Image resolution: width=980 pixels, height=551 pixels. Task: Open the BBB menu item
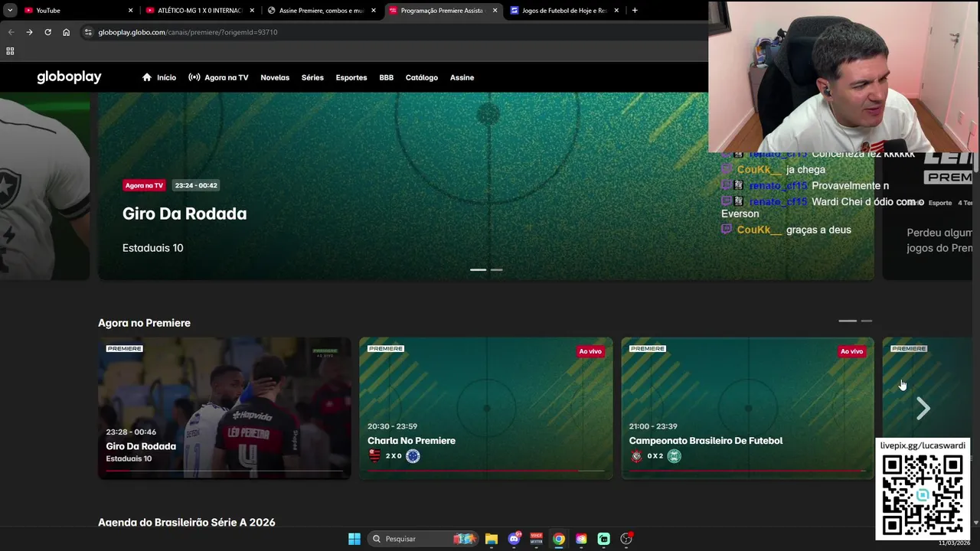pos(387,77)
